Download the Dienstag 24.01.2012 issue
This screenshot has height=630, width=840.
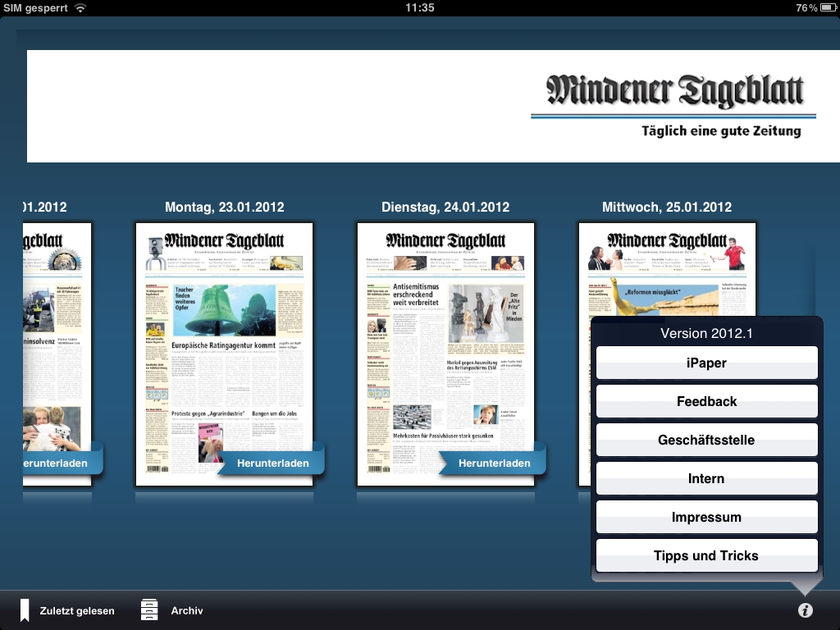coord(493,463)
